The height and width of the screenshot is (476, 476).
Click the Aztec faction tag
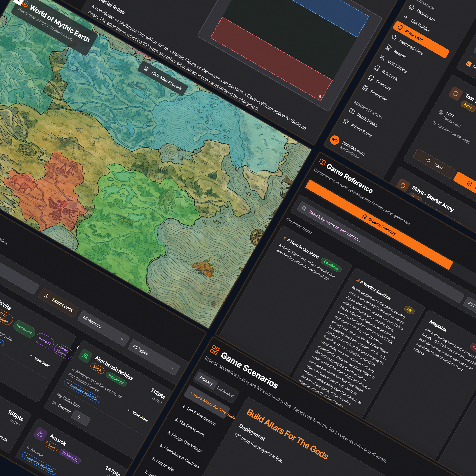(468, 106)
